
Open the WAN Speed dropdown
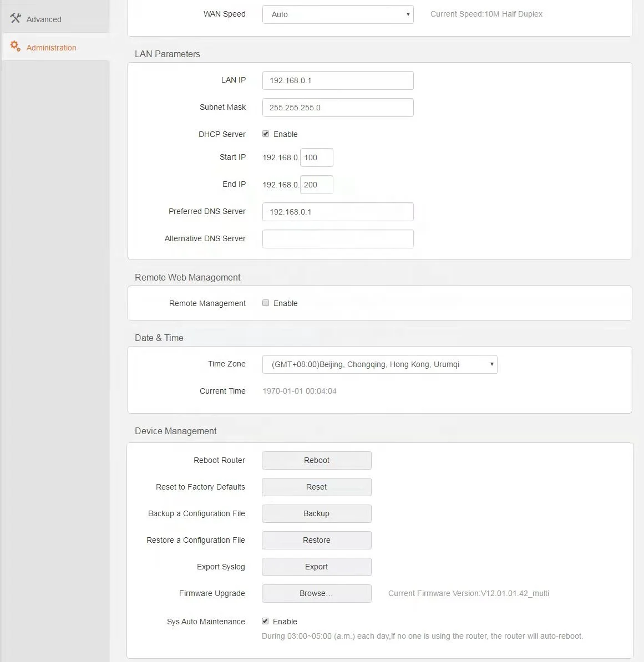pos(338,14)
